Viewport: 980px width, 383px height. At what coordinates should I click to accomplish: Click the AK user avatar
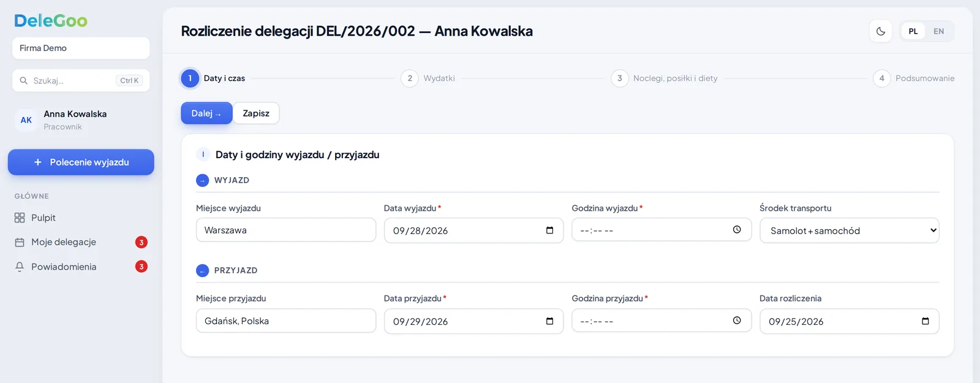point(26,120)
